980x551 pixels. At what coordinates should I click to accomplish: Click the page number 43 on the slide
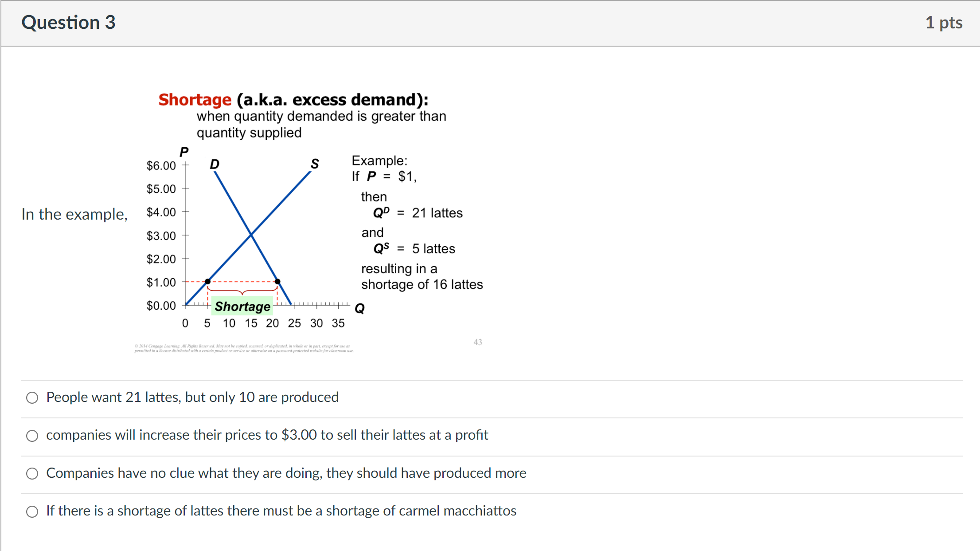click(478, 342)
